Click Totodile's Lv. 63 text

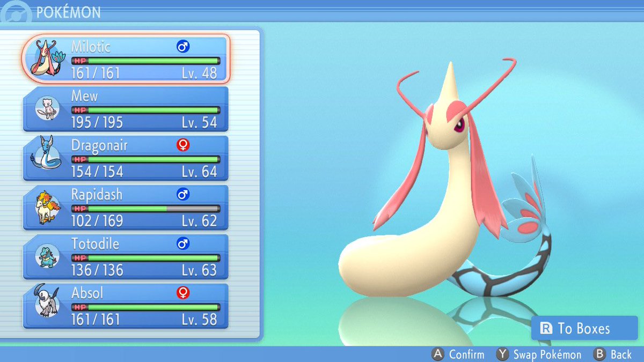click(199, 270)
